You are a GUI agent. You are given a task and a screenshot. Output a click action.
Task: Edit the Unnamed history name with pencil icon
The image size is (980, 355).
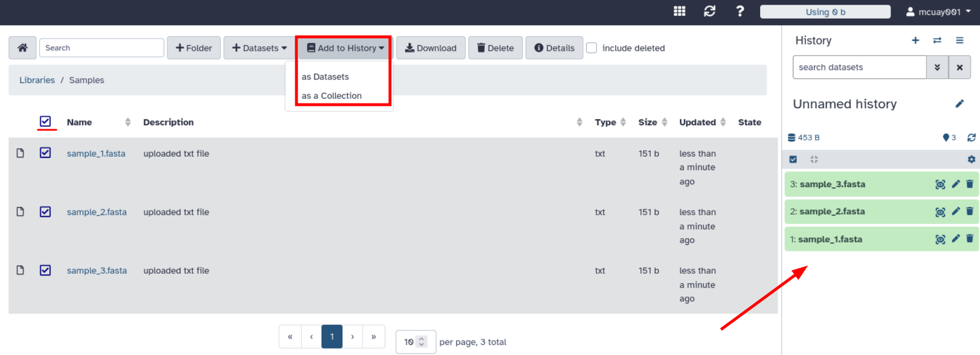tap(960, 104)
